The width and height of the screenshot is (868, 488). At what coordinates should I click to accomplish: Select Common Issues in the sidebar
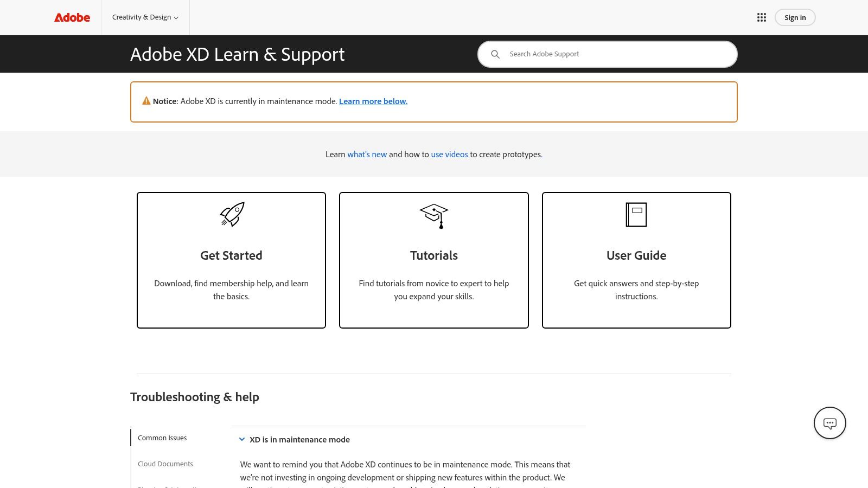click(162, 438)
